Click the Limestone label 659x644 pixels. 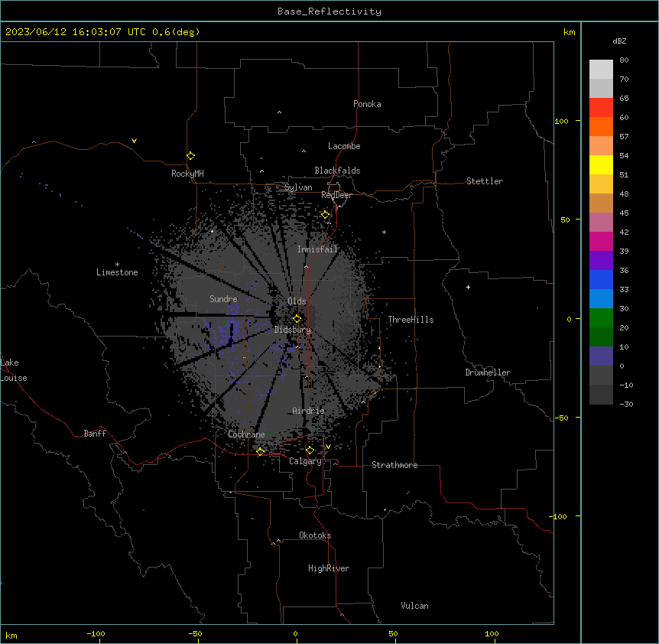pos(117,272)
